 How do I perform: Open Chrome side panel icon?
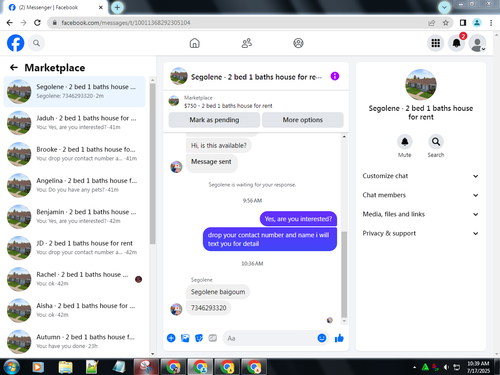[463, 23]
